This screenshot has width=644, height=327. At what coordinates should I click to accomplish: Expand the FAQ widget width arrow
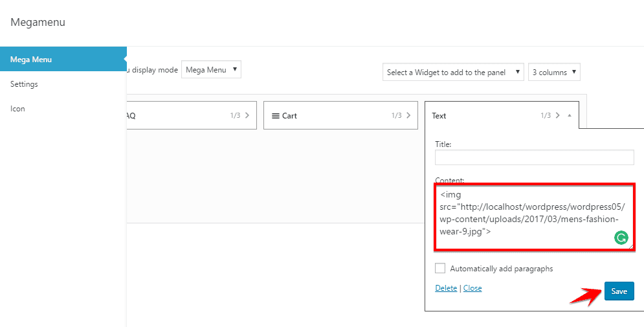click(247, 116)
